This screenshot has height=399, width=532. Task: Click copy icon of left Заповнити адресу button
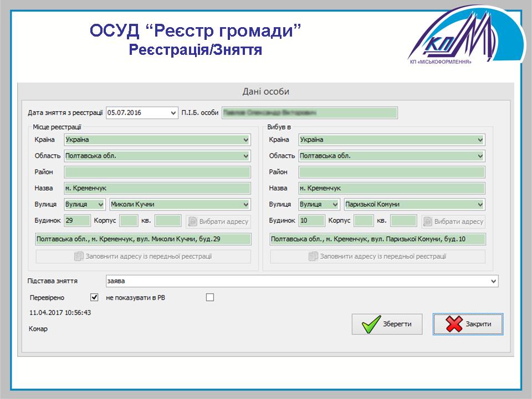(78, 257)
